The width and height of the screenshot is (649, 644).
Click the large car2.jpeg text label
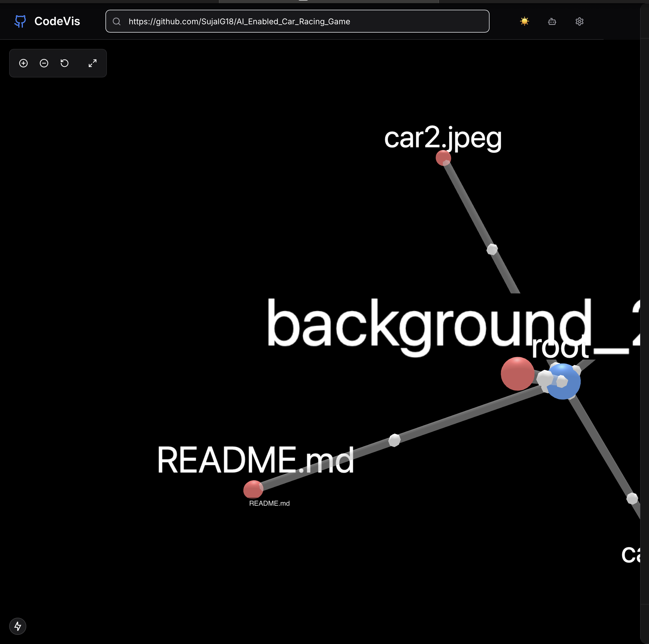[443, 138]
